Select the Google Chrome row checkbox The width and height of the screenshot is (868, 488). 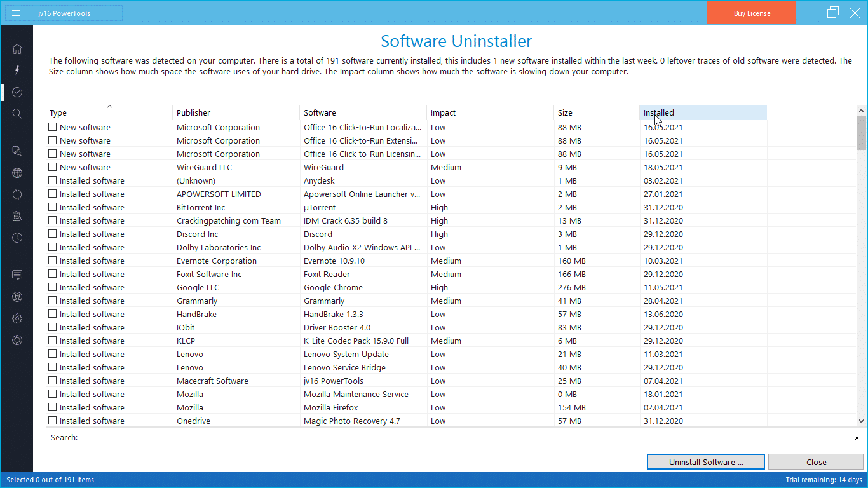tap(53, 287)
